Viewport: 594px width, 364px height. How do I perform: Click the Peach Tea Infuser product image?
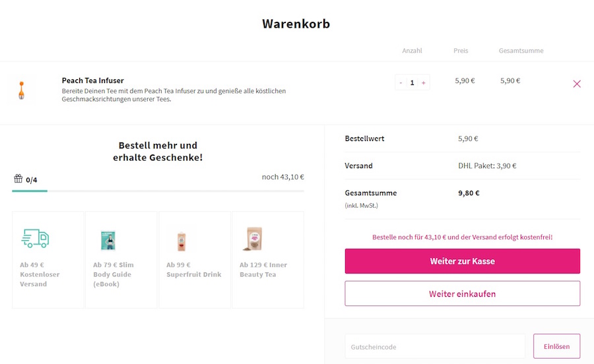tap(21, 90)
